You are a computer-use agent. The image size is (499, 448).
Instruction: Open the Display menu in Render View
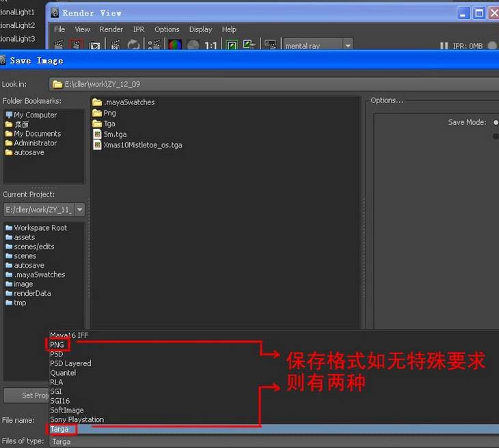point(201,29)
